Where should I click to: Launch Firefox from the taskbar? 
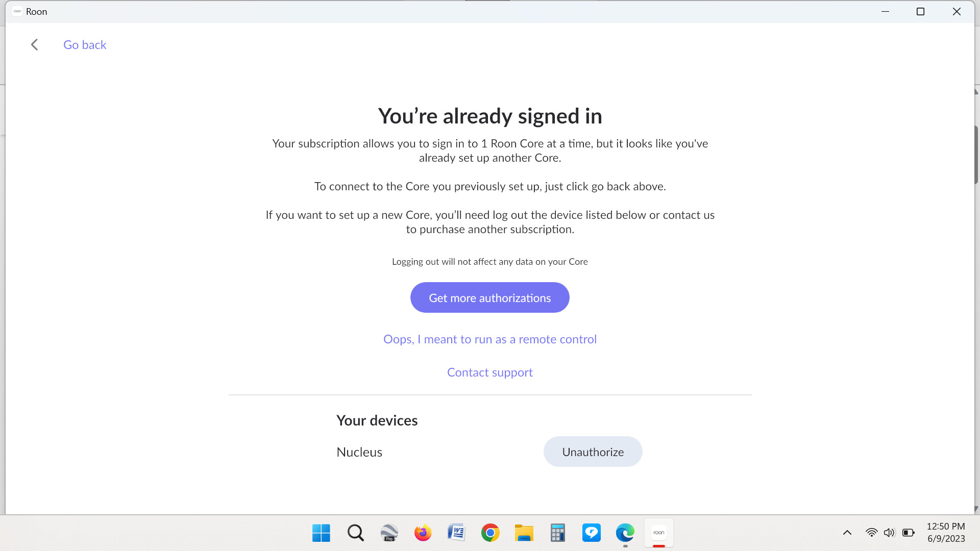pos(423,533)
